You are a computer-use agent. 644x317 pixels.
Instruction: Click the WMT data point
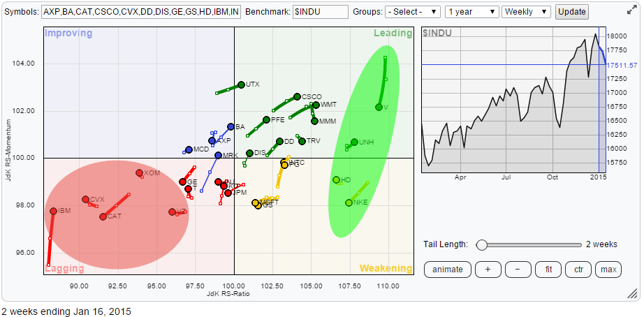[316, 105]
